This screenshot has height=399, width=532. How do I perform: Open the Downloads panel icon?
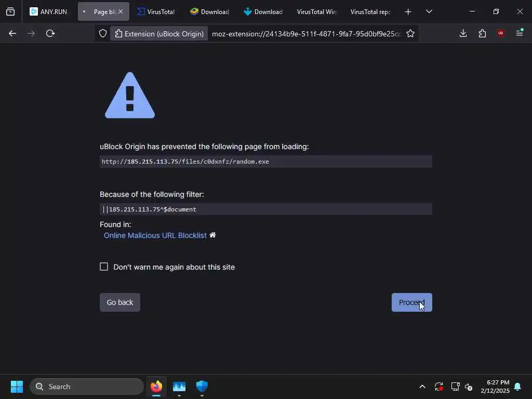(463, 33)
